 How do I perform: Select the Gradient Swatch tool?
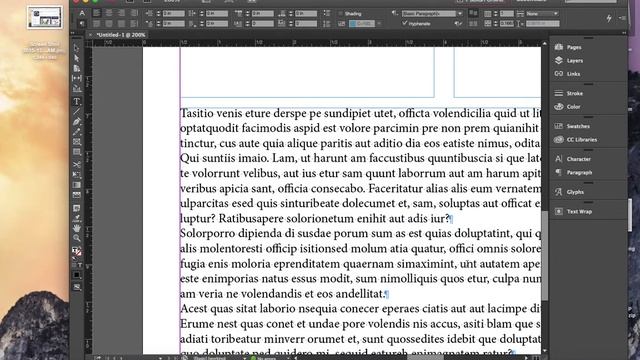(76, 185)
